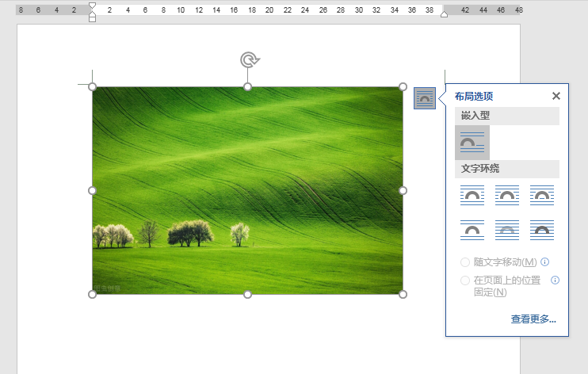588x374 pixels.
Task: Click the info icon next to 在页面上的位置固定
Action: click(555, 280)
